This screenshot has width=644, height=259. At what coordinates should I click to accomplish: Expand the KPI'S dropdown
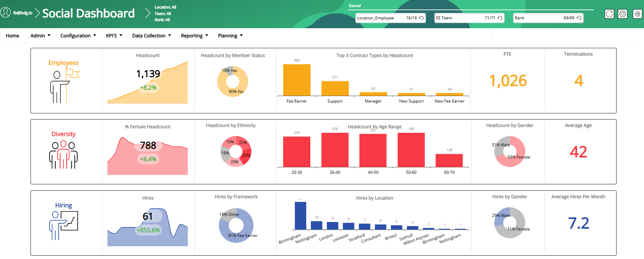[114, 36]
